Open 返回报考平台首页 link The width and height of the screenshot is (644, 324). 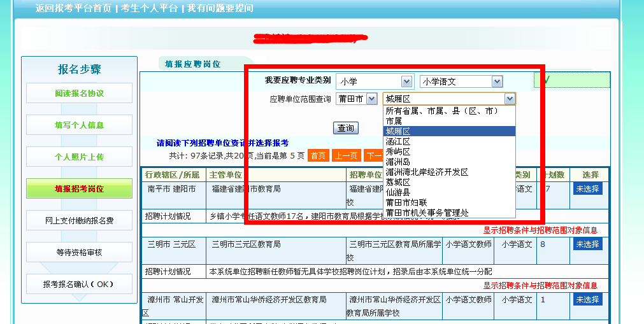73,8
